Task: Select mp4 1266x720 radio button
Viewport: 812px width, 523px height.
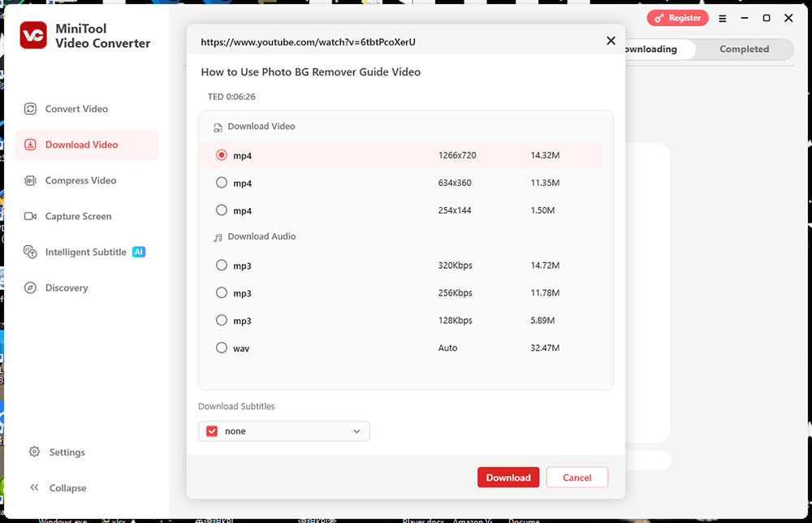Action: pos(222,155)
